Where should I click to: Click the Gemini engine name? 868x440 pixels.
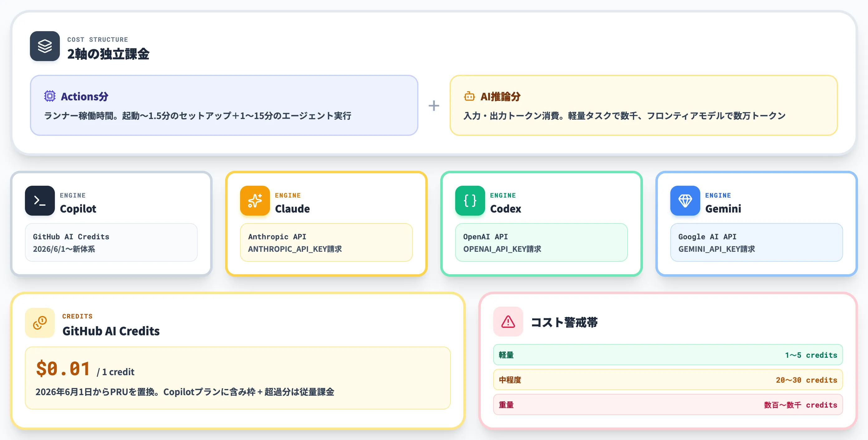pos(723,209)
